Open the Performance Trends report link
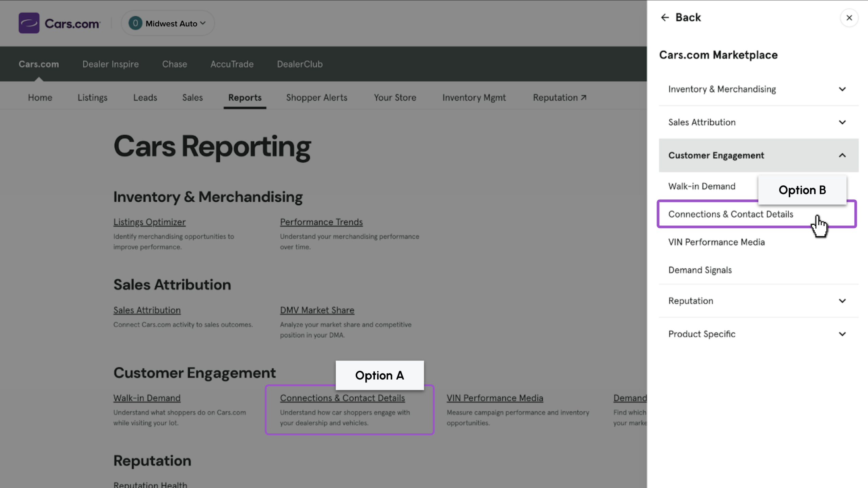868x488 pixels. (321, 222)
